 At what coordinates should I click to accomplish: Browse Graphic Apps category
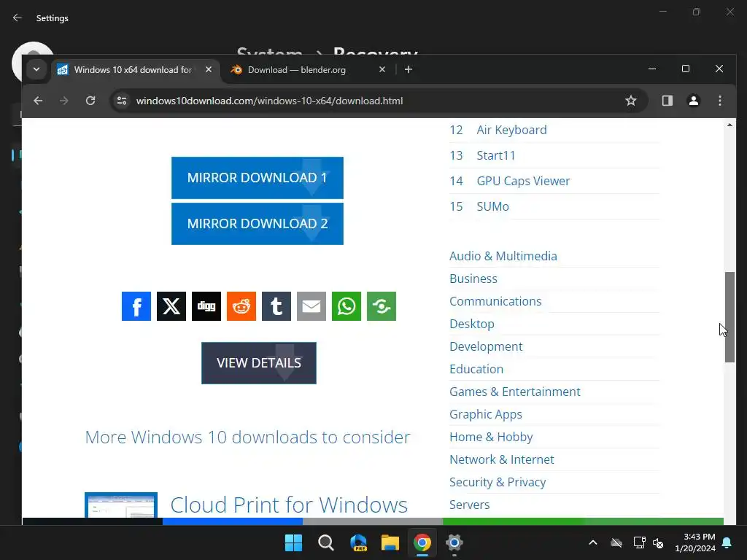485,414
